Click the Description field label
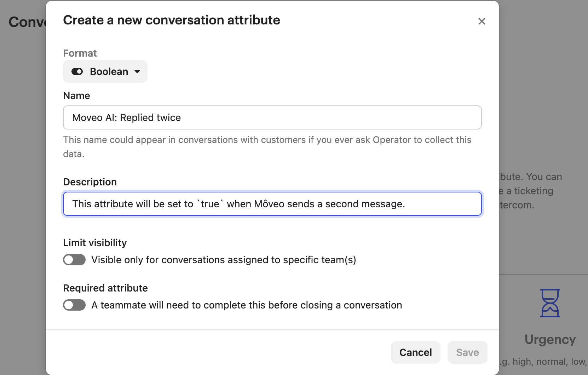Image resolution: width=588 pixels, height=375 pixels. (90, 182)
